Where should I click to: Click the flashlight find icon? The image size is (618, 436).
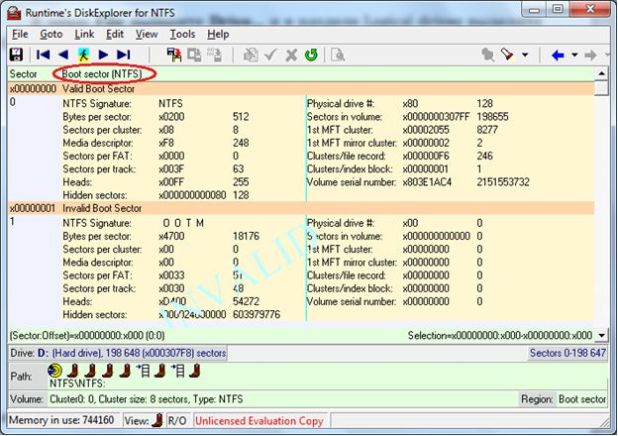507,54
